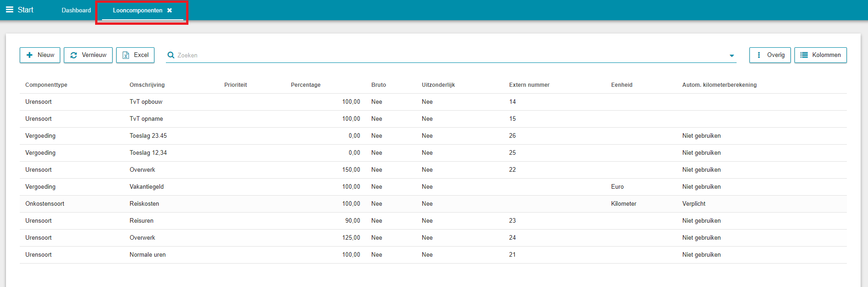The width and height of the screenshot is (868, 287).
Task: Open the hamburger Start menu icon
Action: pos(10,10)
